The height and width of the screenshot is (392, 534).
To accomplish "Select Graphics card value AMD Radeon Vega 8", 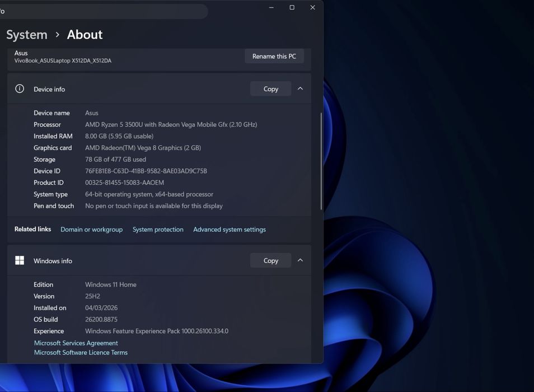I will coord(143,148).
